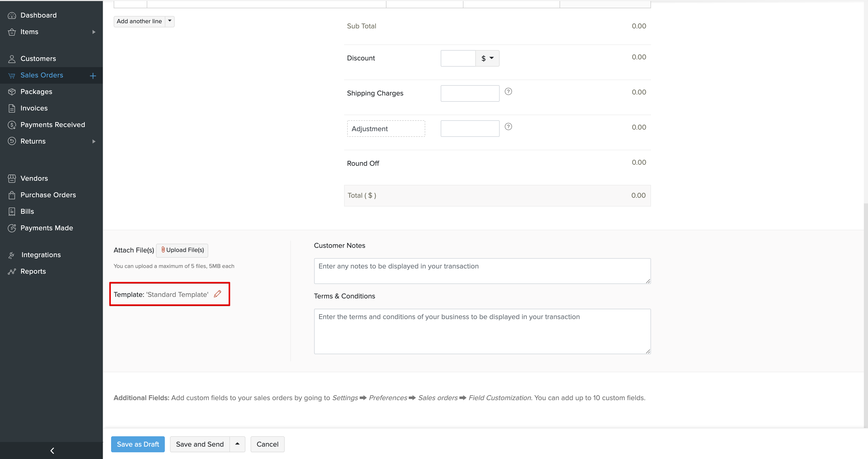This screenshot has height=459, width=868.
Task: Click the Adjustment help question mark icon
Action: pyautogui.click(x=508, y=126)
